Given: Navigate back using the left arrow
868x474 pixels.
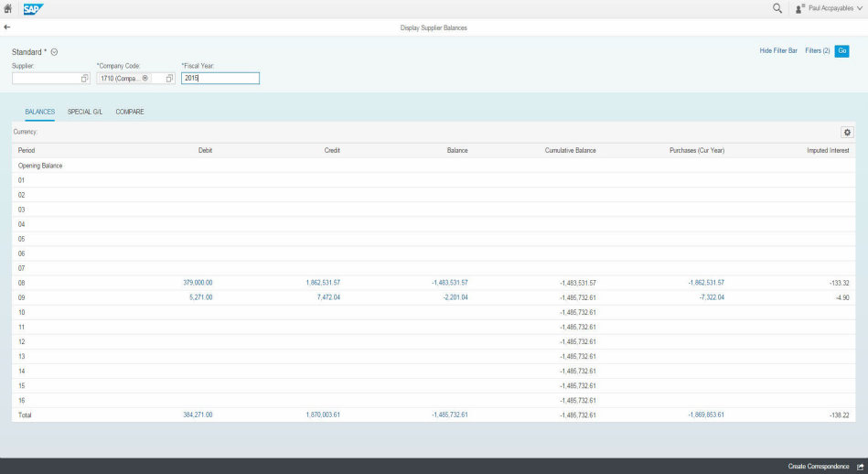Looking at the screenshot, I should click(x=7, y=28).
